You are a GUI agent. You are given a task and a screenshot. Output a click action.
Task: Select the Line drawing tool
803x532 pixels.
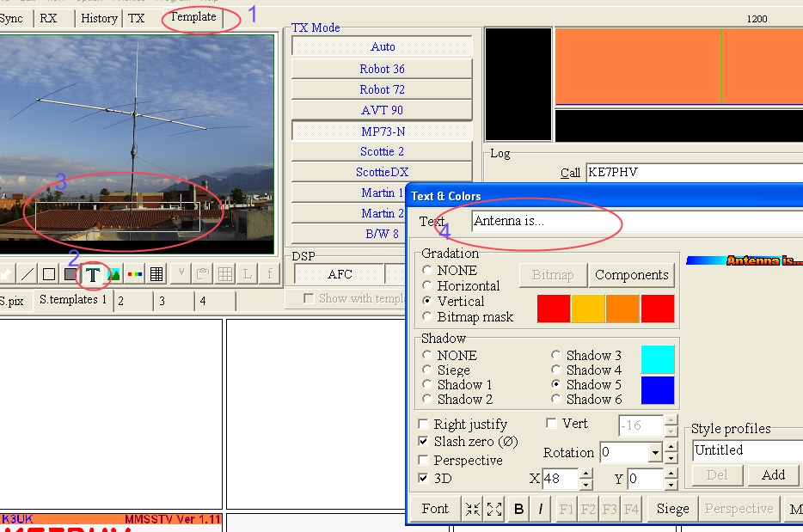pos(28,274)
